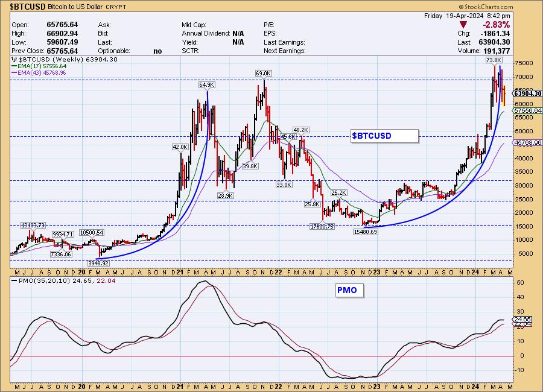Click the Prev Close value 65765.64
The height and width of the screenshot is (392, 543).
(x=62, y=51)
